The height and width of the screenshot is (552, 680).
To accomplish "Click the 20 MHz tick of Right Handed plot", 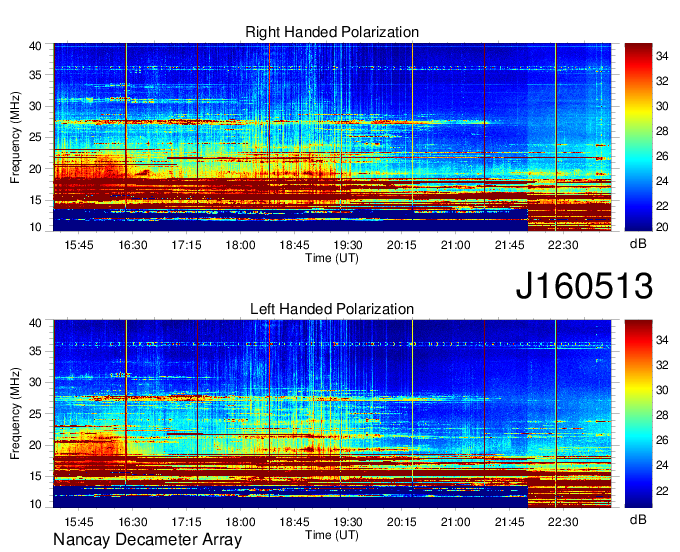I will 35,169.
